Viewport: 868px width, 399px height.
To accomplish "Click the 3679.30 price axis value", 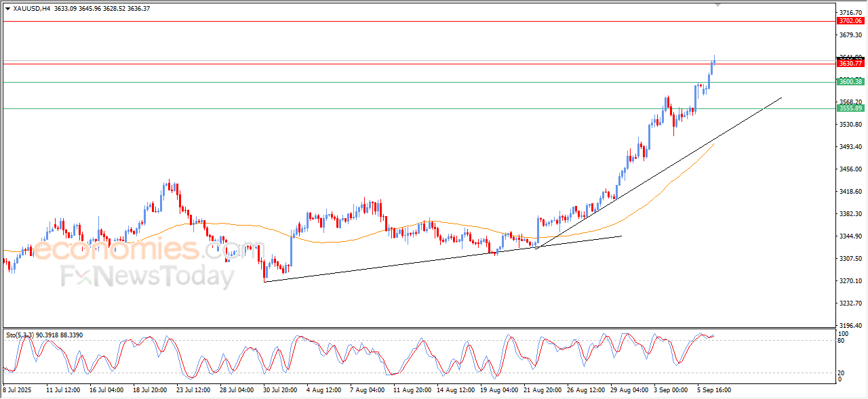I will tap(850, 35).
